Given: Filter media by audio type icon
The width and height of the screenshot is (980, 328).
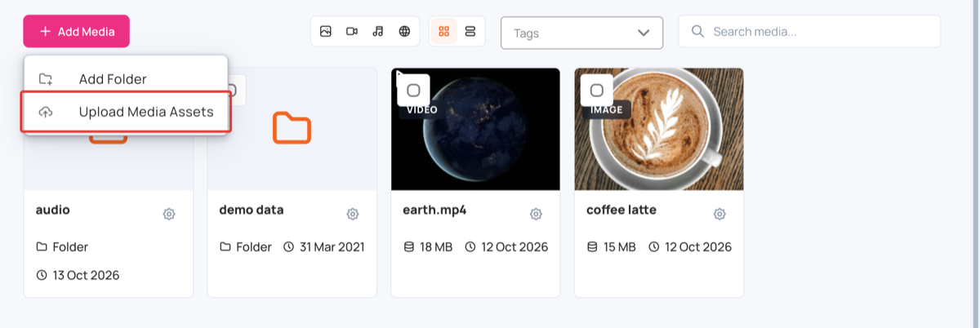Looking at the screenshot, I should click(378, 31).
